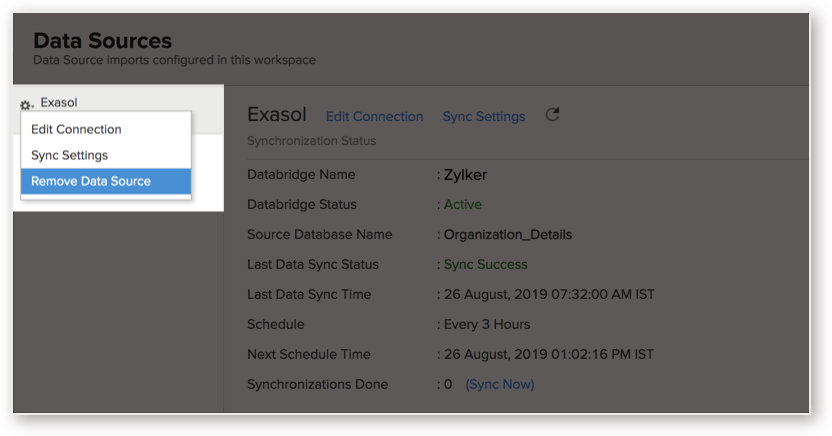Click the Last Data Sync Status label

click(313, 265)
